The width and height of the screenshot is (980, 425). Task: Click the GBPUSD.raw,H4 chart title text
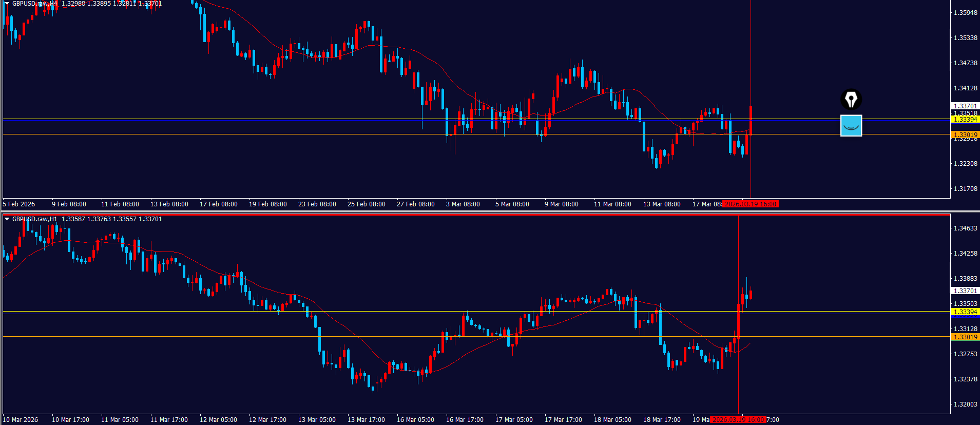[34, 4]
